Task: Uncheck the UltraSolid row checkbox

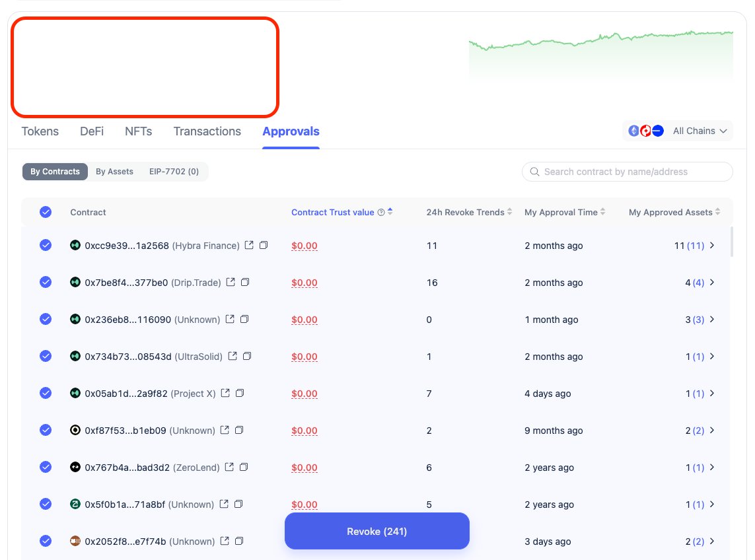Action: pos(46,357)
